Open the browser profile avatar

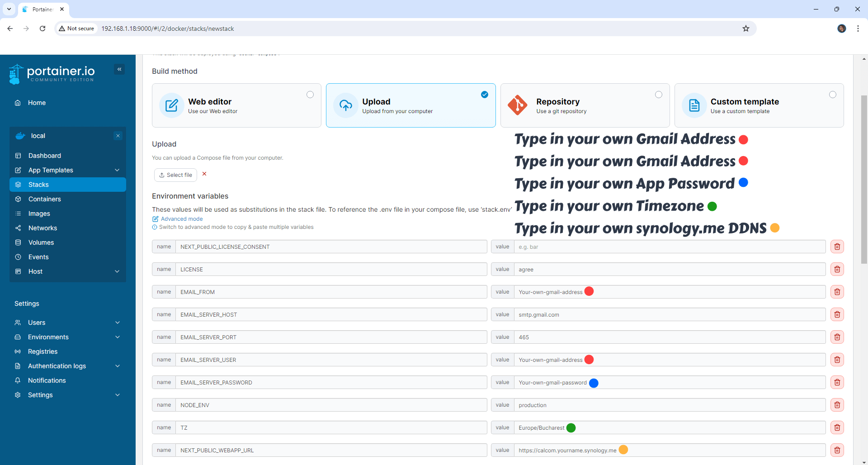click(x=841, y=28)
